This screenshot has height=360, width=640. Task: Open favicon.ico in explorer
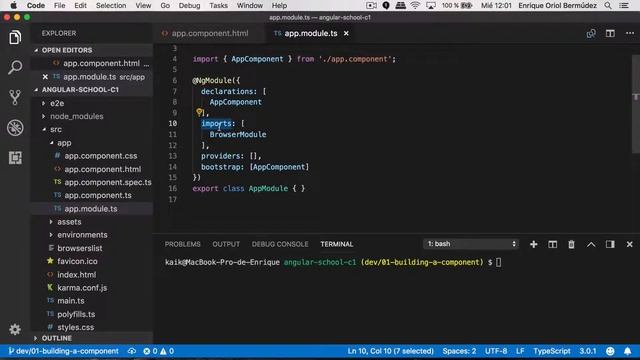point(77,261)
